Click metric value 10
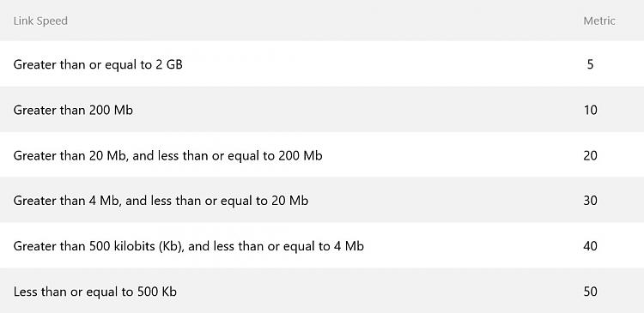 click(590, 110)
